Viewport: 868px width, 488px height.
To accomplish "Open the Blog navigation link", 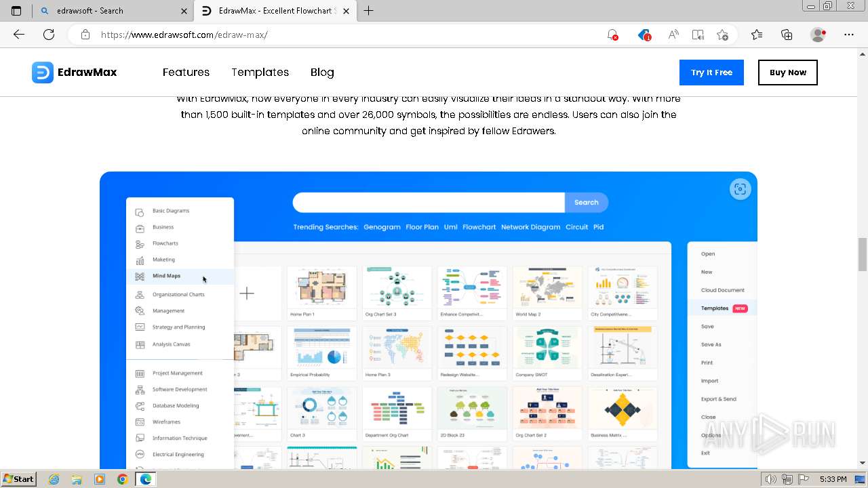I will coord(322,73).
